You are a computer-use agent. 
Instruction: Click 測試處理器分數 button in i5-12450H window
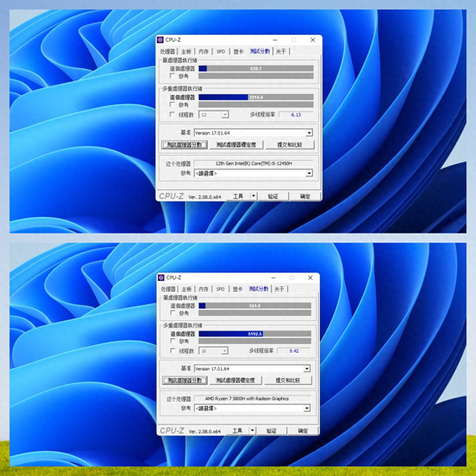[x=184, y=145]
